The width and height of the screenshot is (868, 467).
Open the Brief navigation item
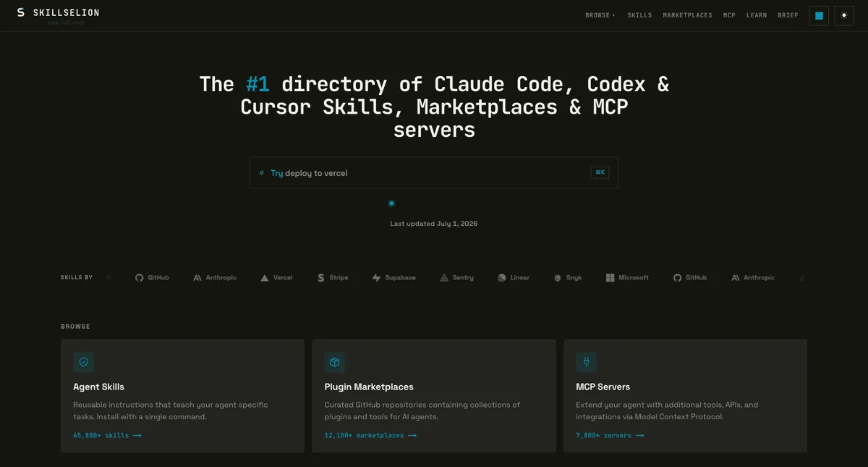788,15
